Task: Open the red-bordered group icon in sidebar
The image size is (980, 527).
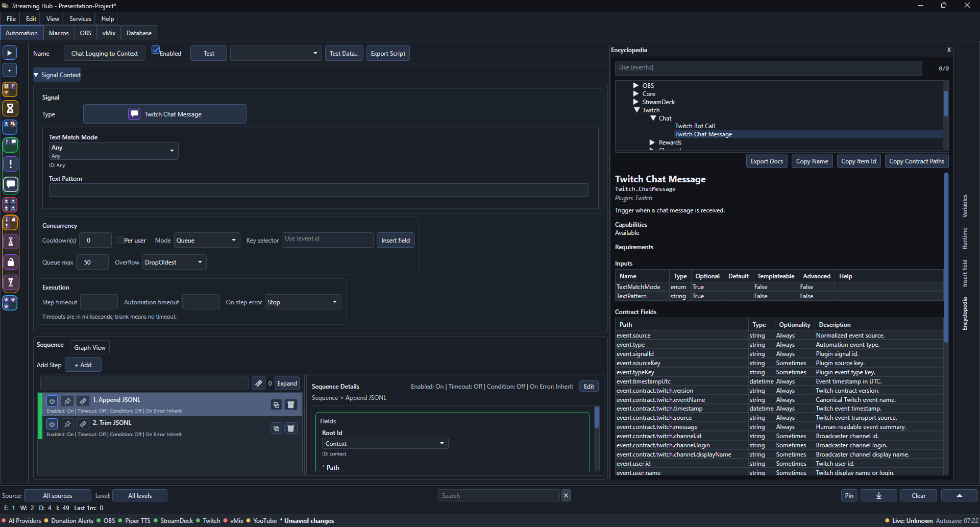Action: coord(10,205)
